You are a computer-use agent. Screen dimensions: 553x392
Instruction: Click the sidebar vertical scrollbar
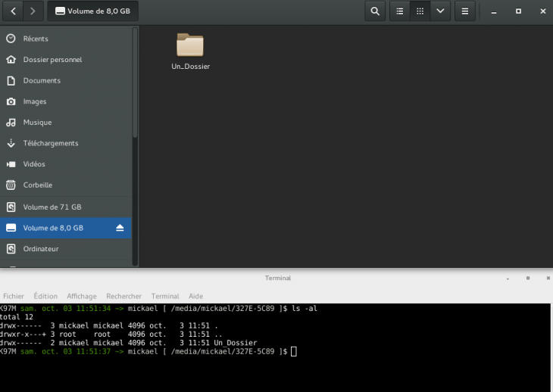click(x=135, y=83)
